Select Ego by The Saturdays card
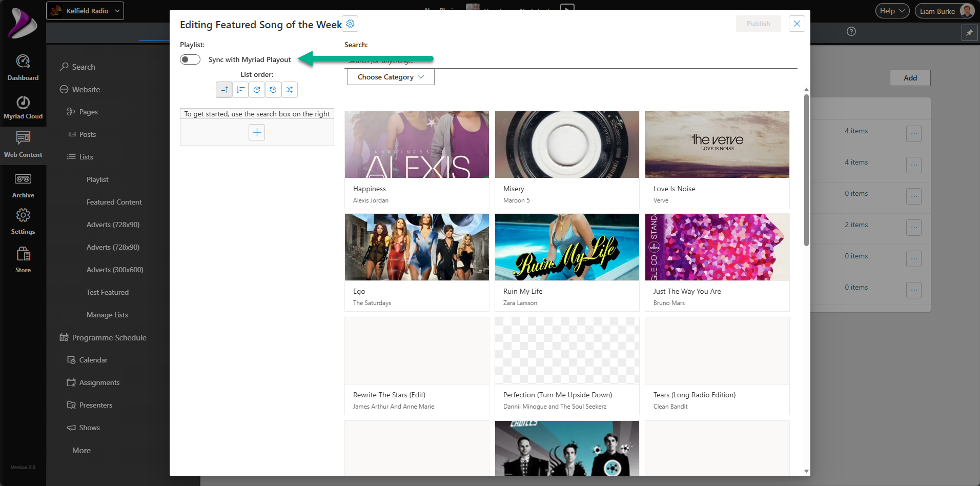The image size is (980, 486). tap(417, 262)
